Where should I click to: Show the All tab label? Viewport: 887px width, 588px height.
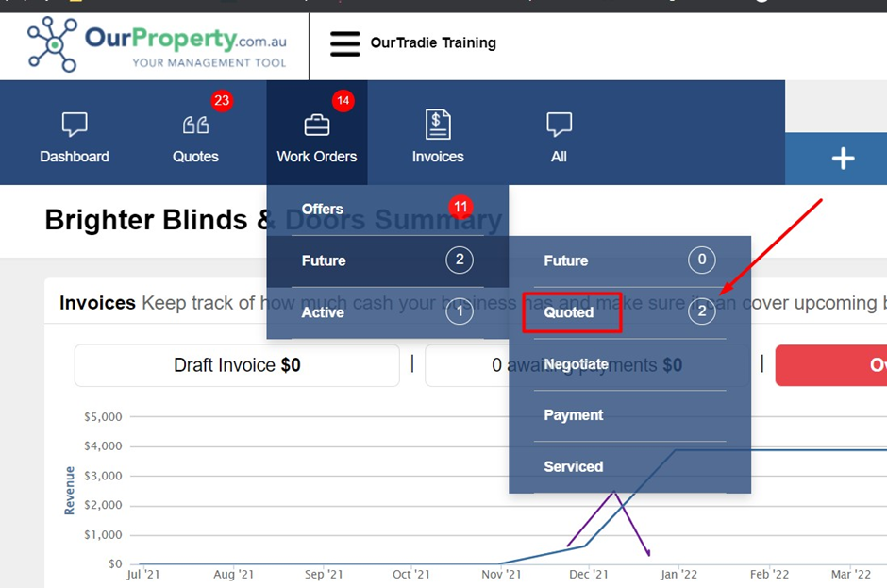[x=559, y=157]
